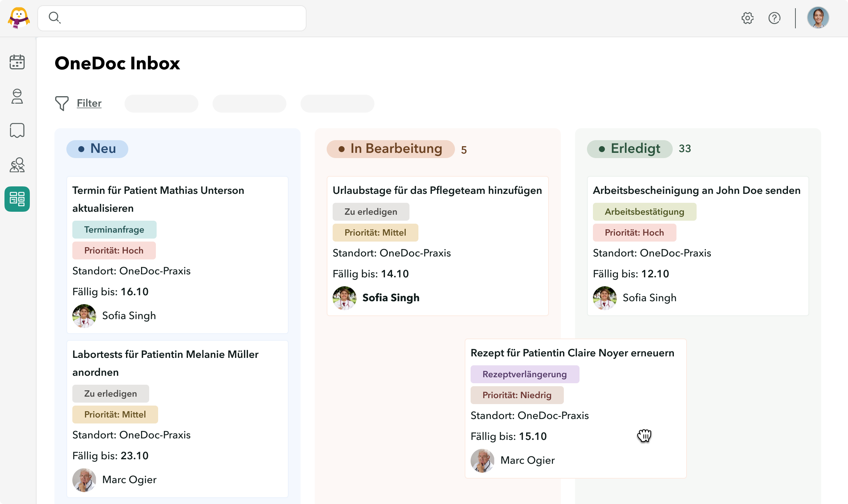
Task: Click the funnel filter icon
Action: [62, 103]
